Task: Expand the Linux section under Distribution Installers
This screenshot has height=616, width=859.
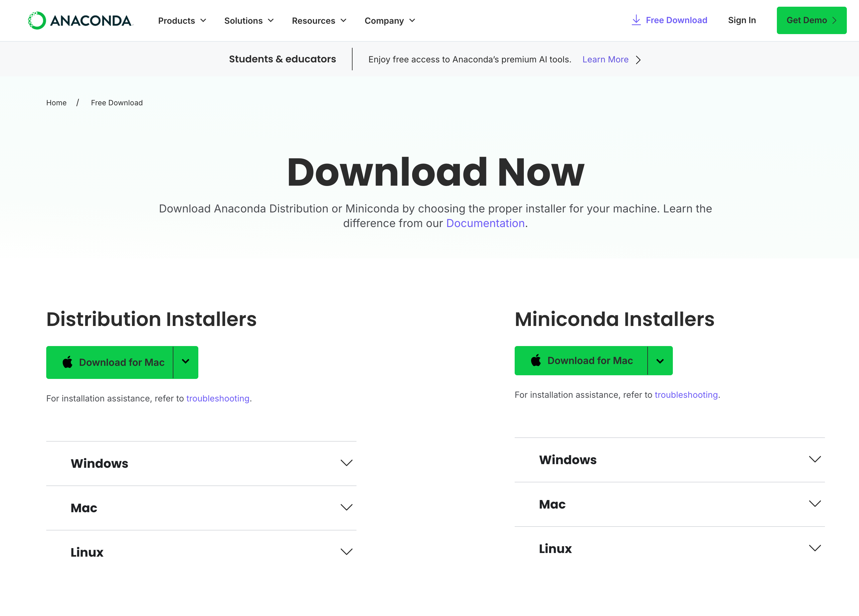Action: pos(201,552)
